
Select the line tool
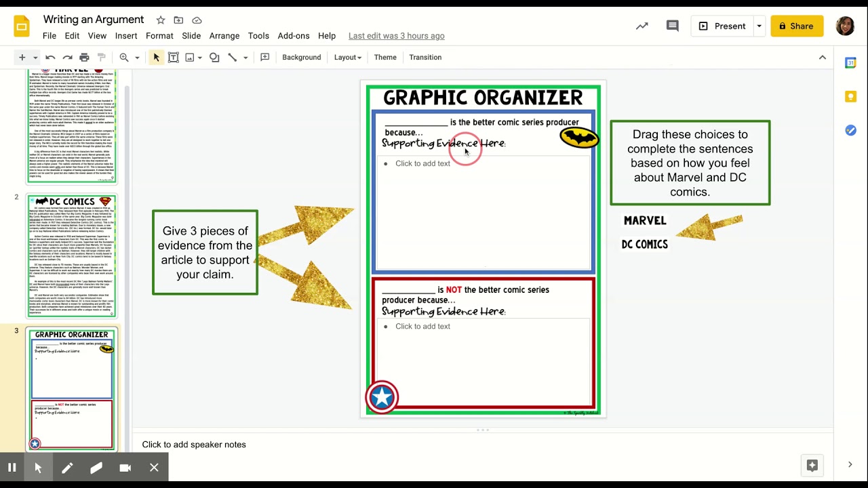pos(233,58)
